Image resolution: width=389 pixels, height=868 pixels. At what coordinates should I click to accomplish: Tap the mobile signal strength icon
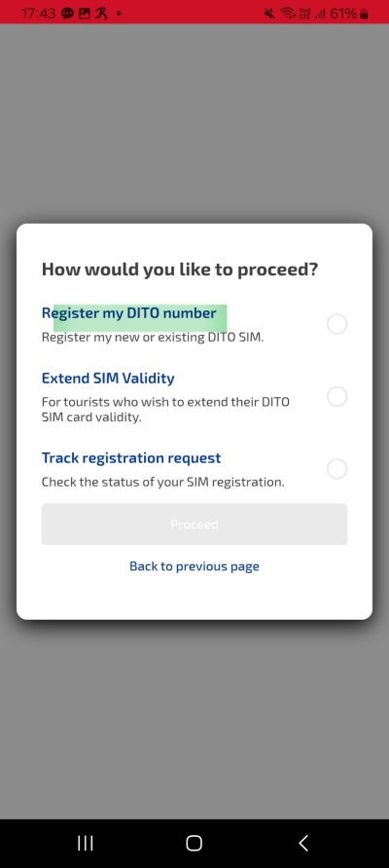[319, 14]
